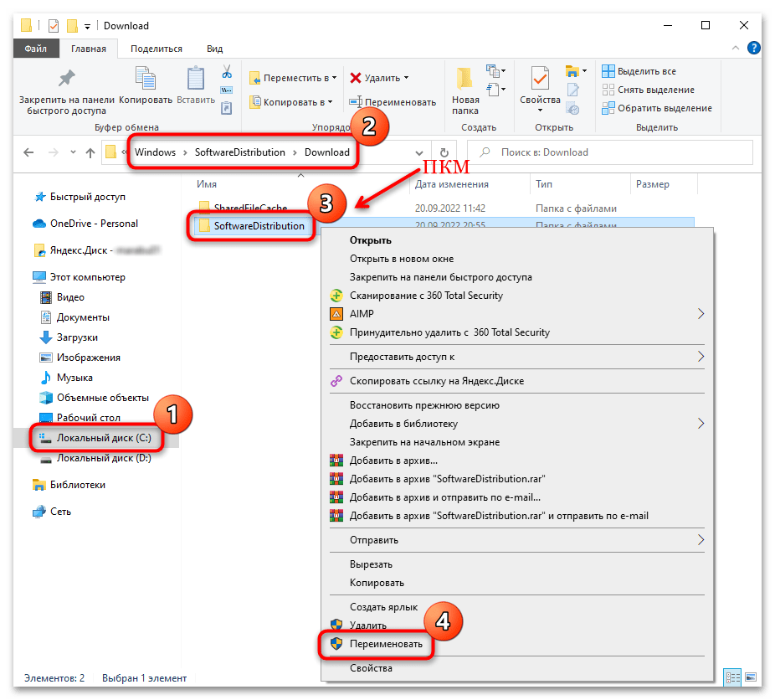Viewport: 775px width, 700px height.
Task: Open the View ribbon tab
Action: click(214, 49)
